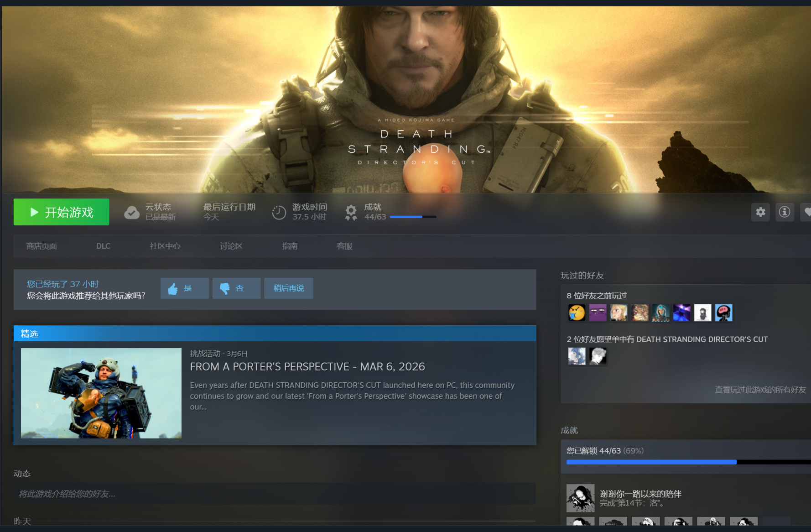Click the favorite heart icon

[806, 212]
